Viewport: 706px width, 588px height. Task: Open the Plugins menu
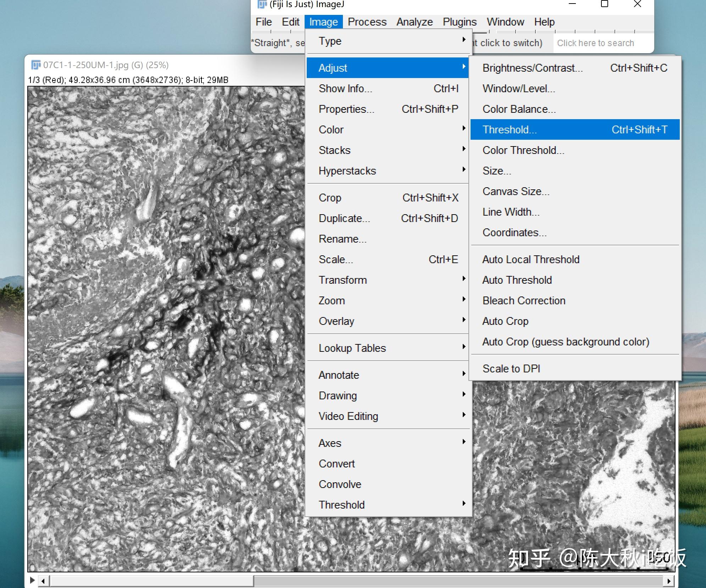click(x=459, y=22)
